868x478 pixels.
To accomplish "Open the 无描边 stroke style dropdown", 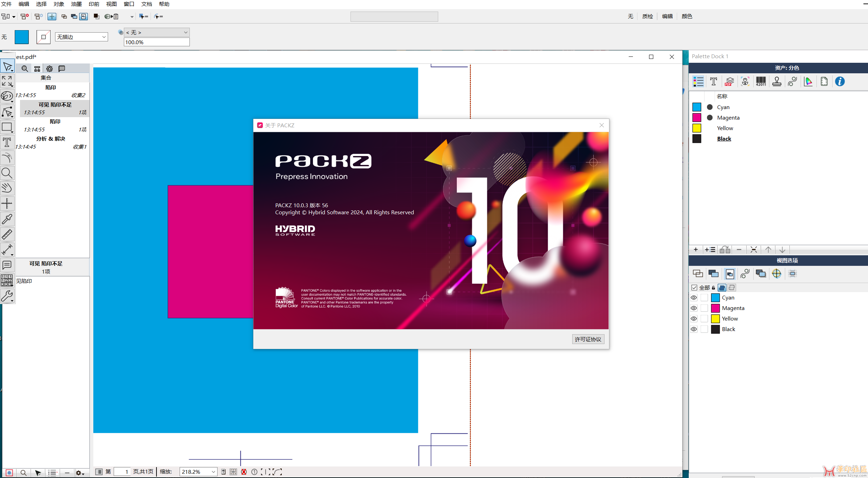I will click(x=81, y=37).
